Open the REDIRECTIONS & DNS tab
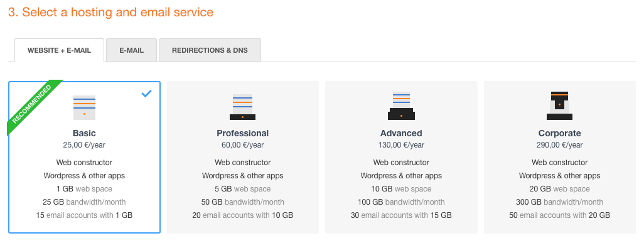644x248 pixels. [x=210, y=50]
